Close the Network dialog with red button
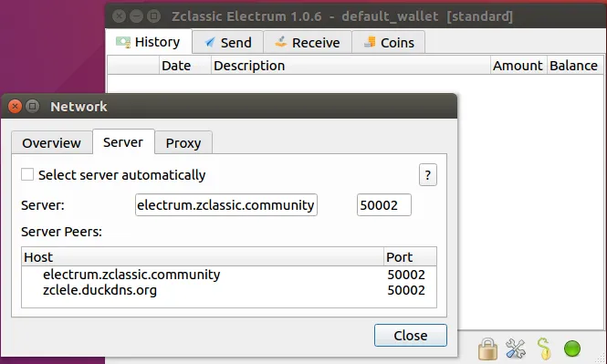Viewport: 607px width, 364px height. coord(16,106)
